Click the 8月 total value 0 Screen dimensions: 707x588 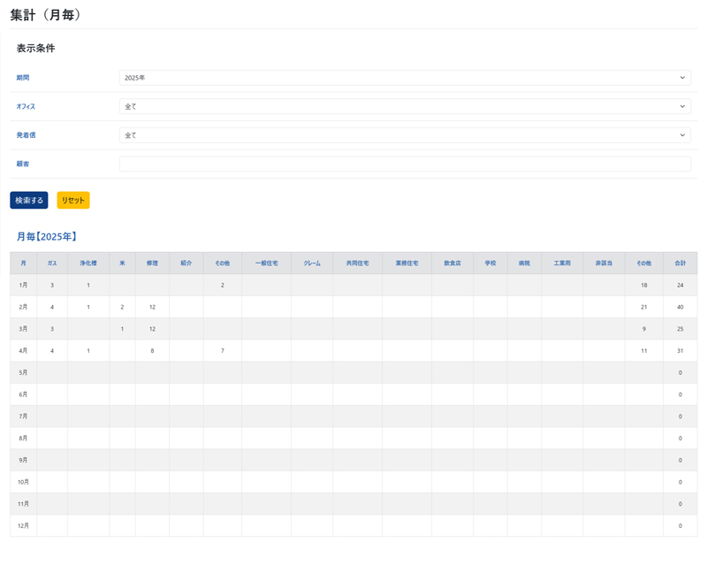(680, 439)
